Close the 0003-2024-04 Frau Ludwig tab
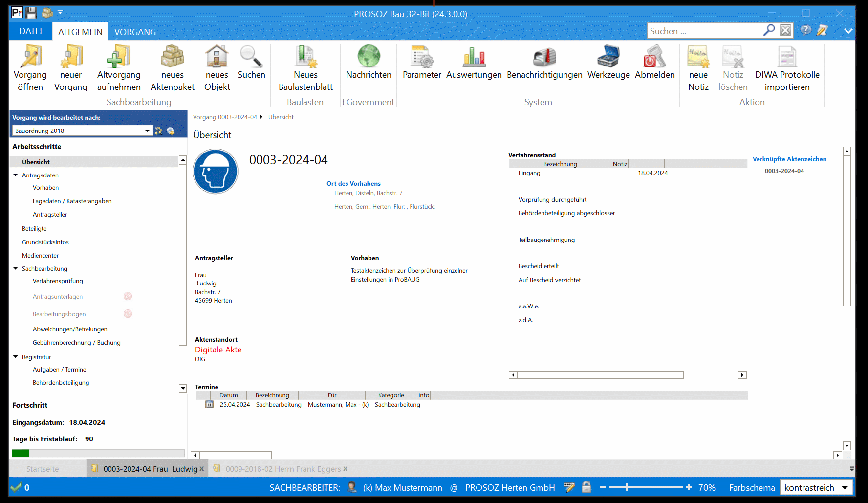Image resolution: width=868 pixels, height=503 pixels. coord(202,469)
